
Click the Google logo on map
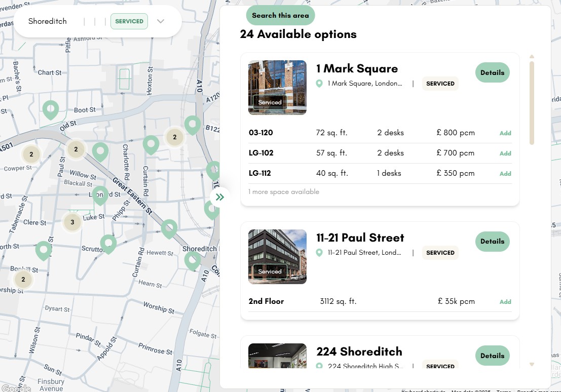[x=16, y=388]
